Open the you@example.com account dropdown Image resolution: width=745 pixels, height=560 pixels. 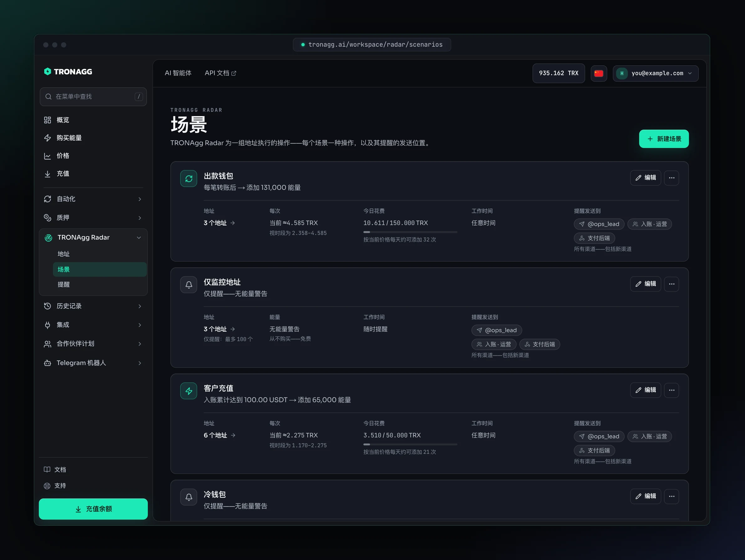pyautogui.click(x=655, y=73)
